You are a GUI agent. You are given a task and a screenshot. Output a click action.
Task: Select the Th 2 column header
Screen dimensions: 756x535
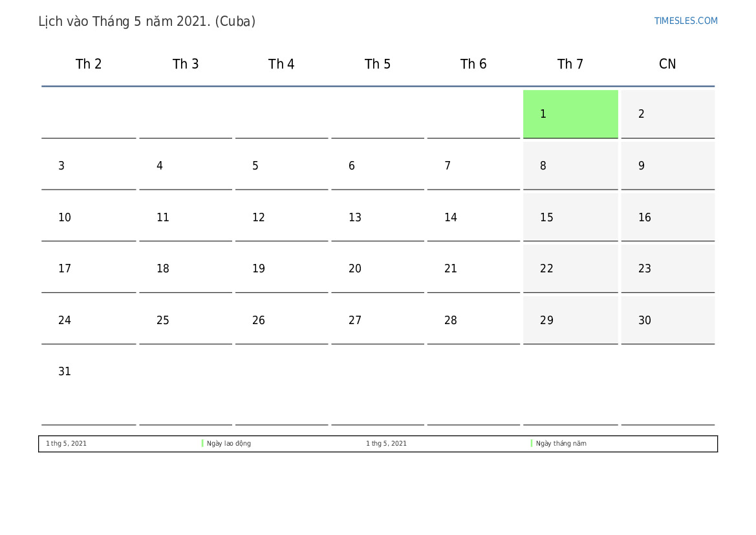pos(89,63)
